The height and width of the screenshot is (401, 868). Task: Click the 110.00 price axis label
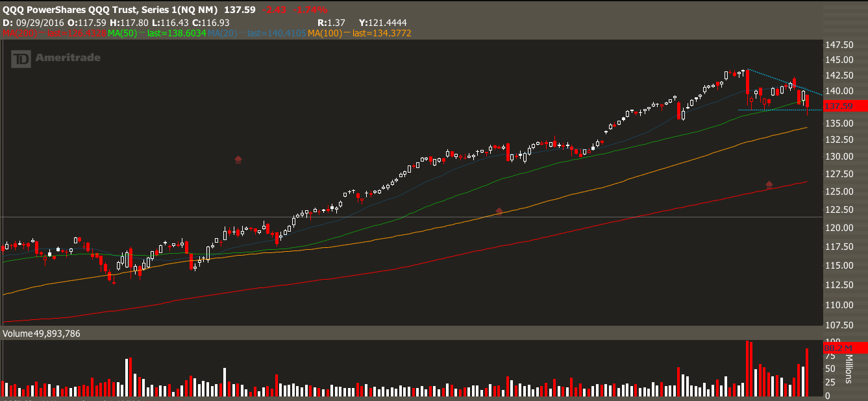[x=839, y=305]
